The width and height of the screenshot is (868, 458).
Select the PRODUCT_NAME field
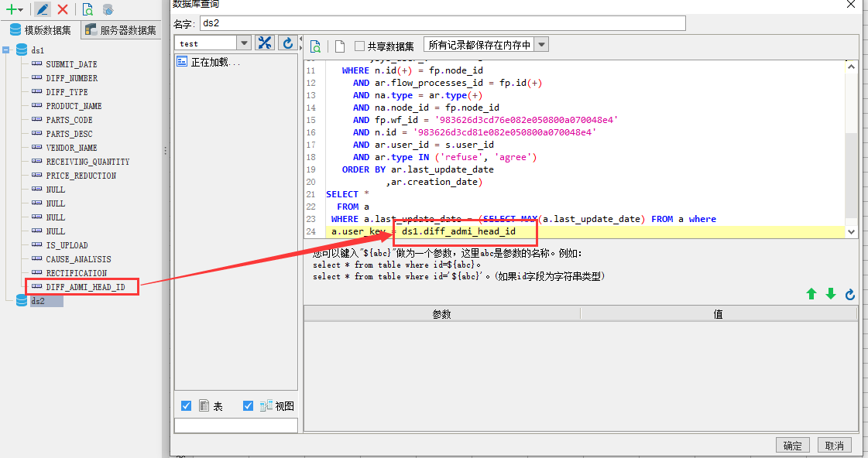(x=74, y=106)
